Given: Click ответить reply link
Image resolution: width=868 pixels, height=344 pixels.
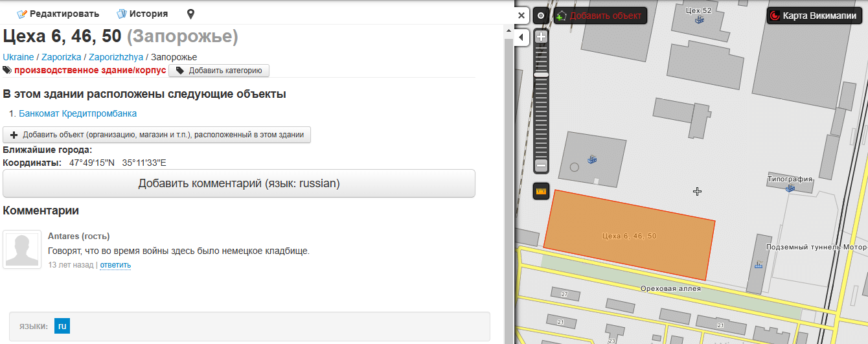Looking at the screenshot, I should (x=115, y=264).
